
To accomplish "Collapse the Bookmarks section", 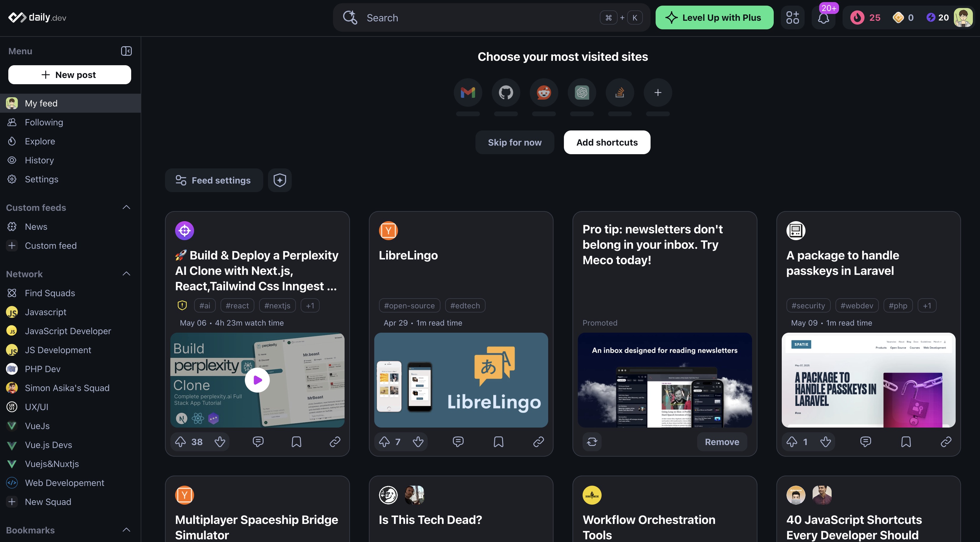I will pos(126,530).
